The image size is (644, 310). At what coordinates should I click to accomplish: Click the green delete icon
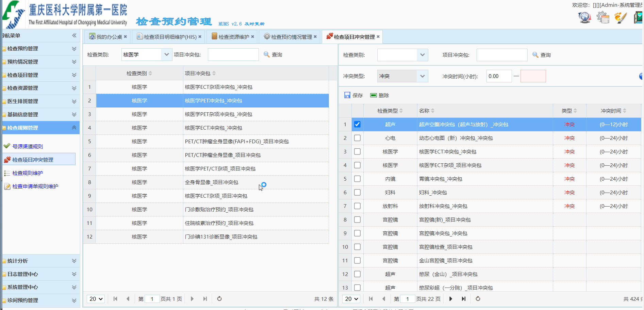click(373, 95)
